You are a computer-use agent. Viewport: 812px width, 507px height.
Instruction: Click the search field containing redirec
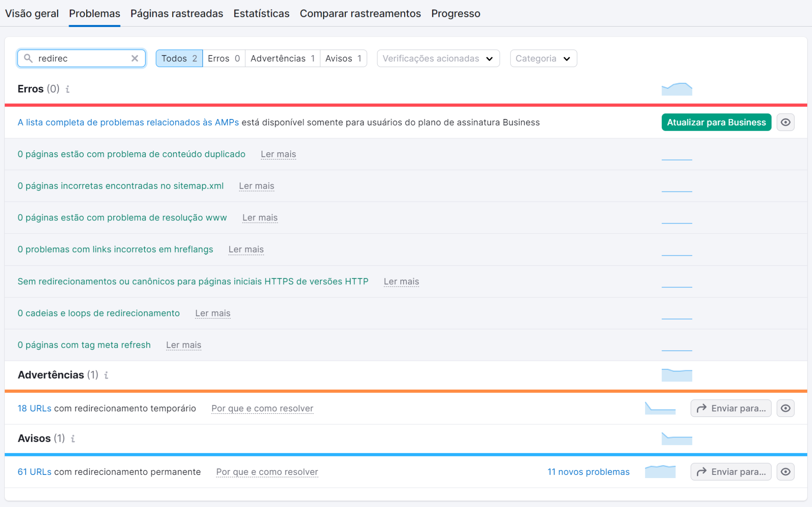click(x=82, y=58)
